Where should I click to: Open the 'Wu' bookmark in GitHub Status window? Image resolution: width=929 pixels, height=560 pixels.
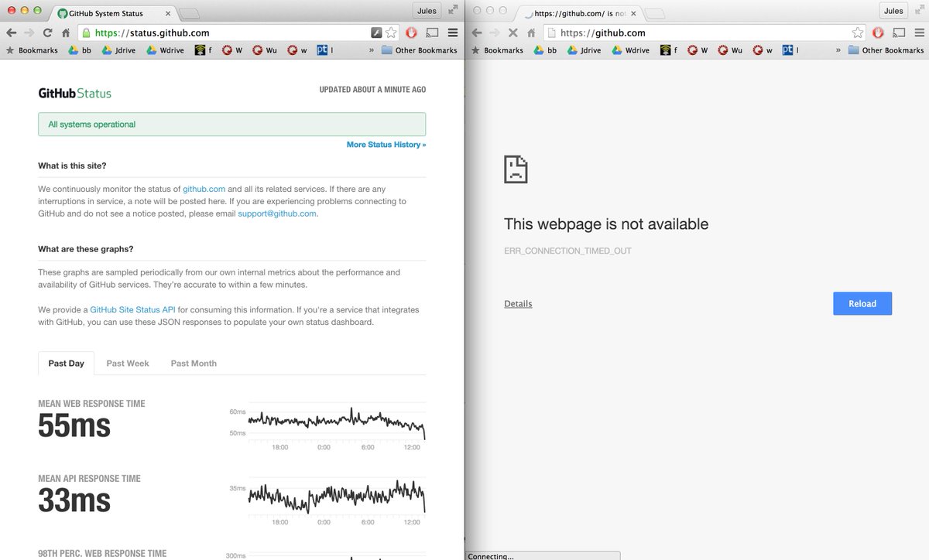(x=266, y=50)
